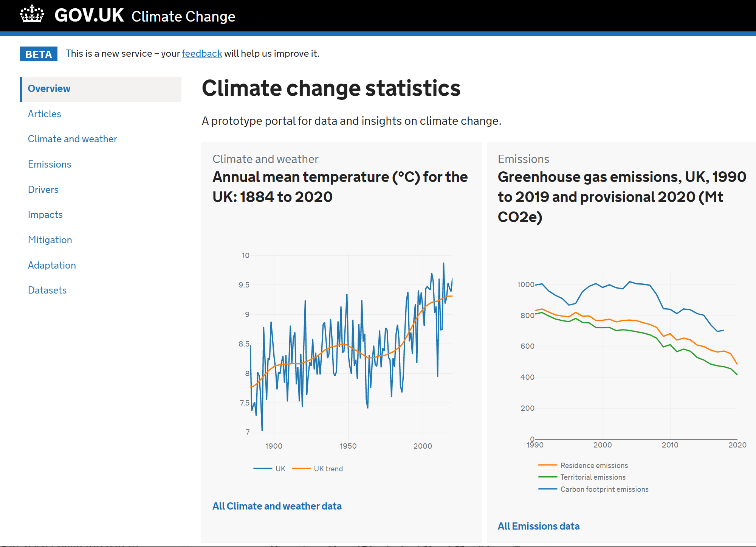Select Mitigation in the sidebar

click(x=50, y=240)
